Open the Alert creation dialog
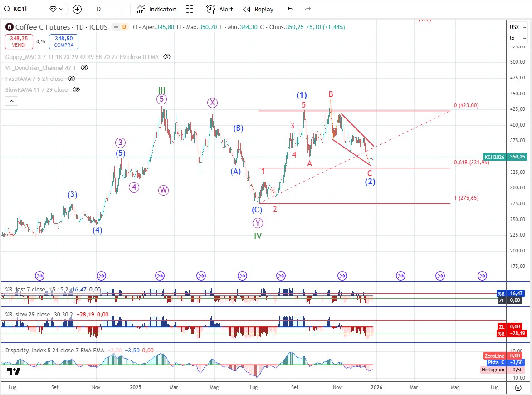The height and width of the screenshot is (395, 532). pos(220,9)
